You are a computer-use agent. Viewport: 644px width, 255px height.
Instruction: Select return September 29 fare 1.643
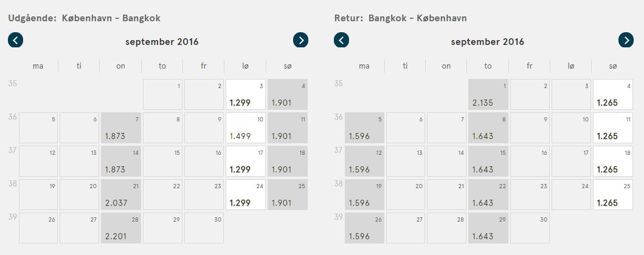488,228
